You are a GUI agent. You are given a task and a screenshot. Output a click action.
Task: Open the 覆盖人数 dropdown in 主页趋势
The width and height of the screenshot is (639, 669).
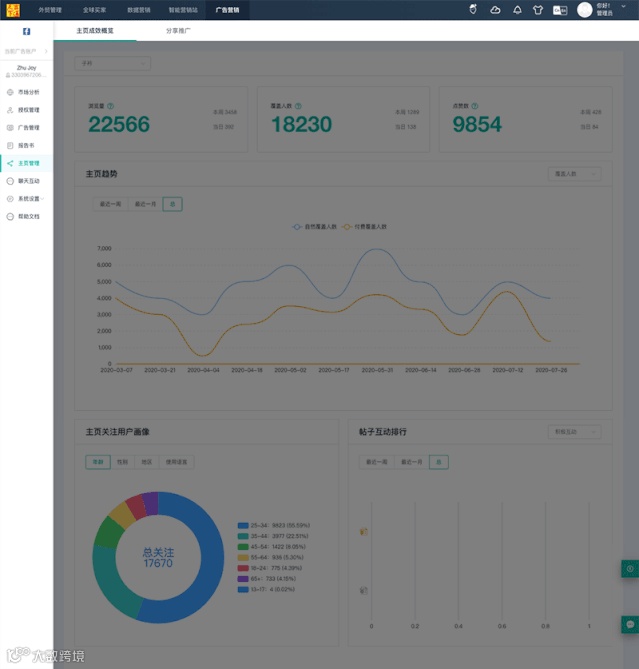574,174
